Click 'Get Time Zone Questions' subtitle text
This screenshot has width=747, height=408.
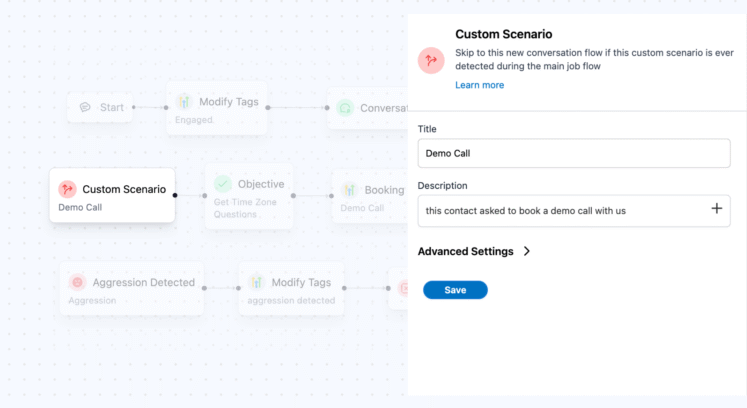[x=245, y=208]
